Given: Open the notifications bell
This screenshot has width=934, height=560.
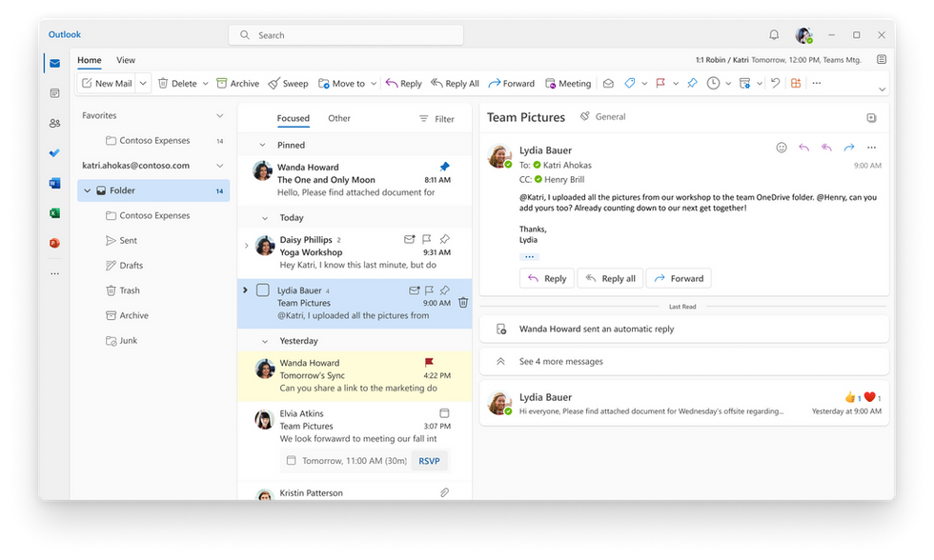Looking at the screenshot, I should [x=774, y=35].
